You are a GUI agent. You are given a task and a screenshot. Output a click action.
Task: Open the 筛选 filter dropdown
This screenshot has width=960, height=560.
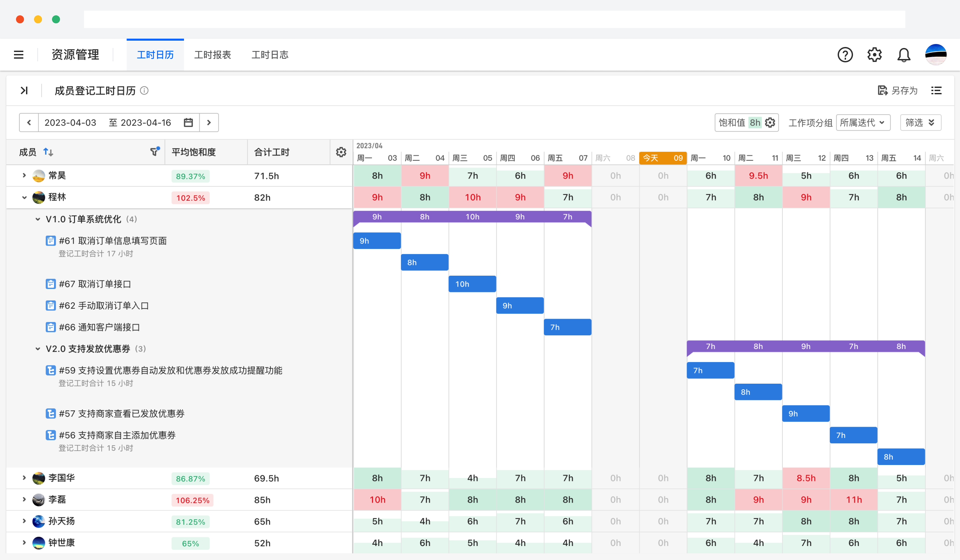(920, 123)
